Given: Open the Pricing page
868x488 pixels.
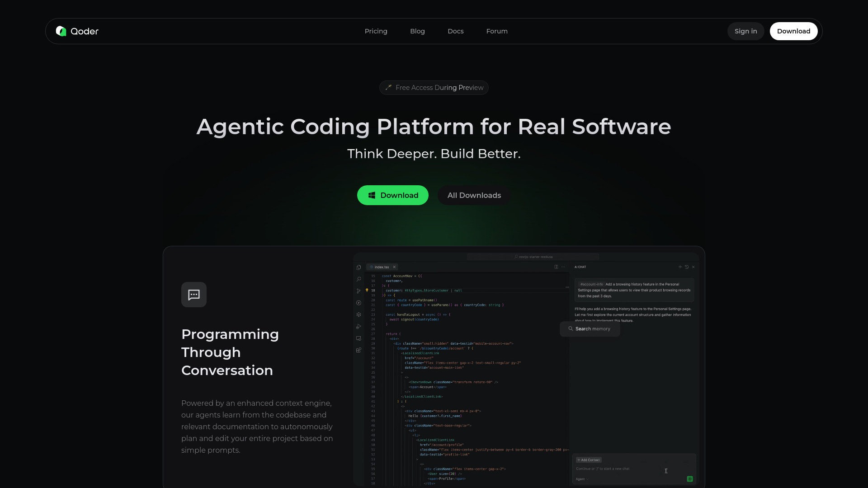Looking at the screenshot, I should 376,31.
